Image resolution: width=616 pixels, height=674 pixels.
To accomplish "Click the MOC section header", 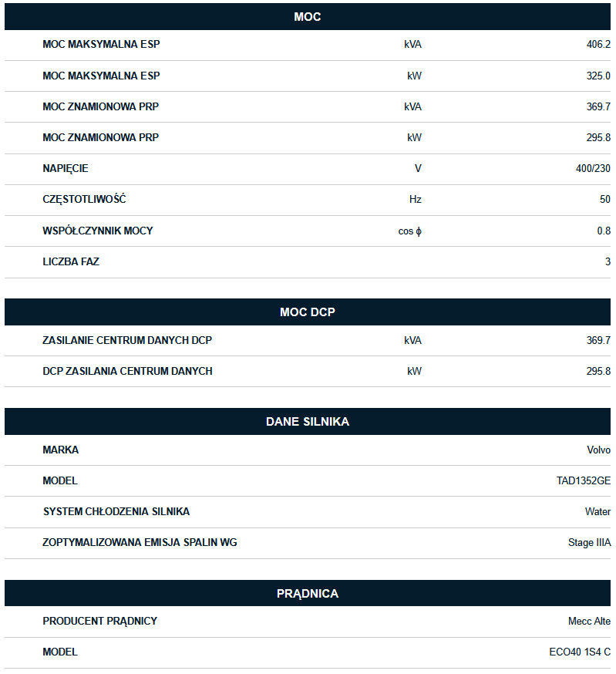I will click(308, 17).
